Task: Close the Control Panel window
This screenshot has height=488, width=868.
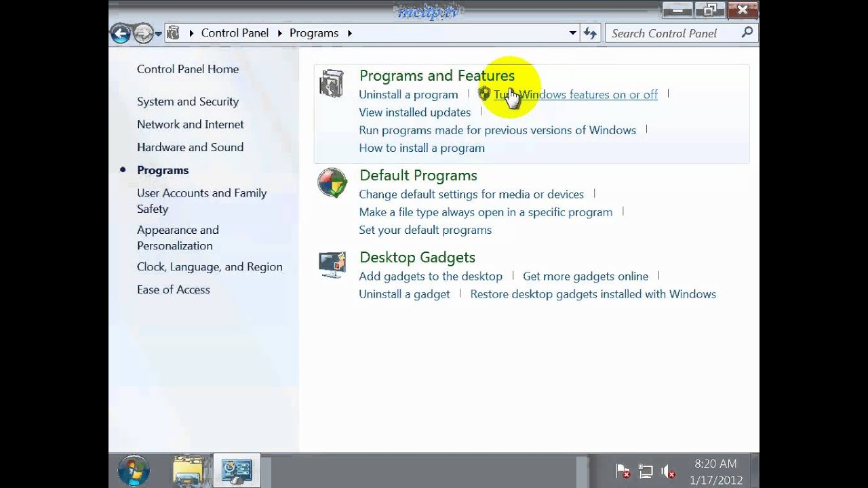Action: tap(742, 9)
